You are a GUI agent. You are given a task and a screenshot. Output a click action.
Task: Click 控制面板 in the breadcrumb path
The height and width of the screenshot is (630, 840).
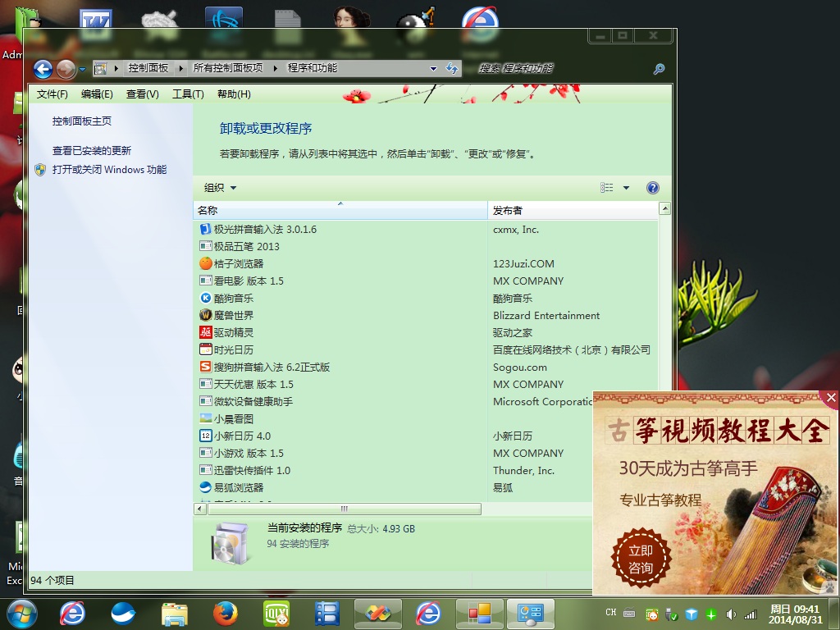pos(148,68)
